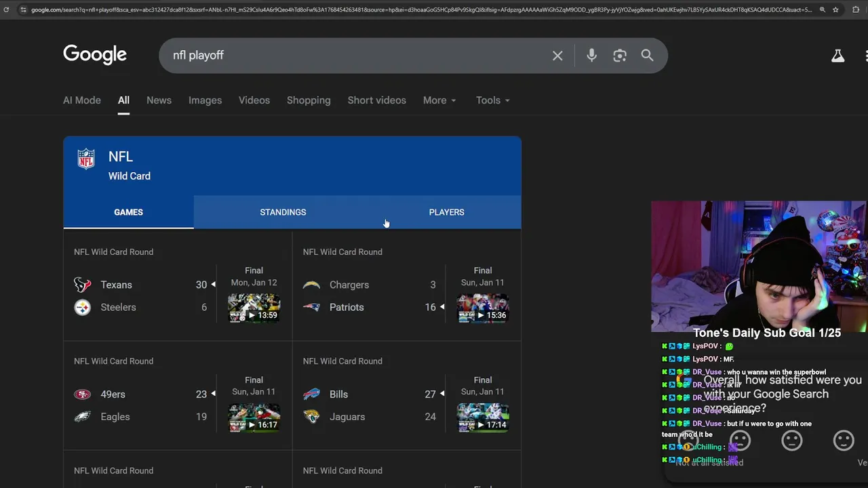This screenshot has height=488, width=868.
Task: Play the Texans vs Steelers 13:59 highlight
Action: [254, 308]
